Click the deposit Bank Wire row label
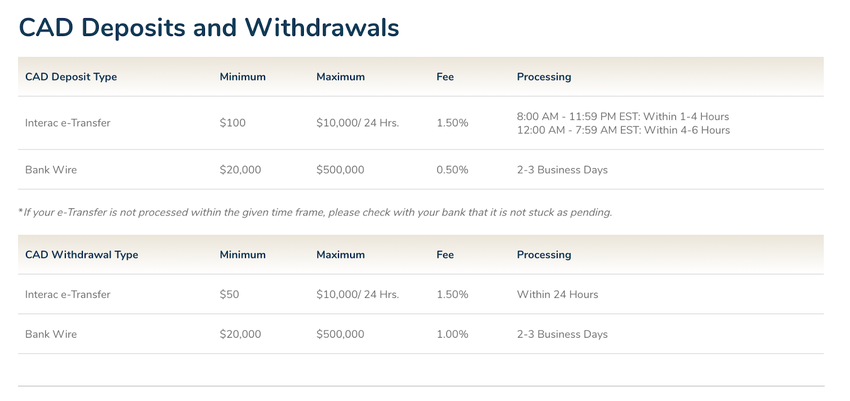The height and width of the screenshot is (401, 850). (x=51, y=170)
